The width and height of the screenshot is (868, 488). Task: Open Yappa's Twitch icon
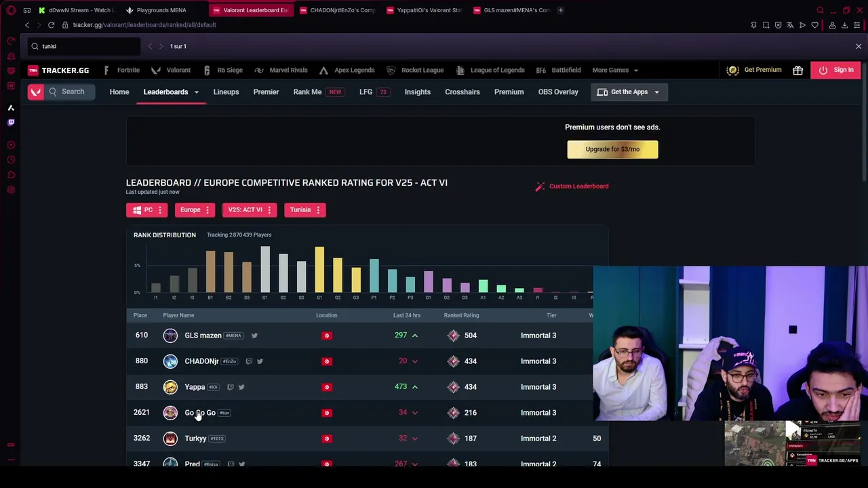(x=231, y=387)
